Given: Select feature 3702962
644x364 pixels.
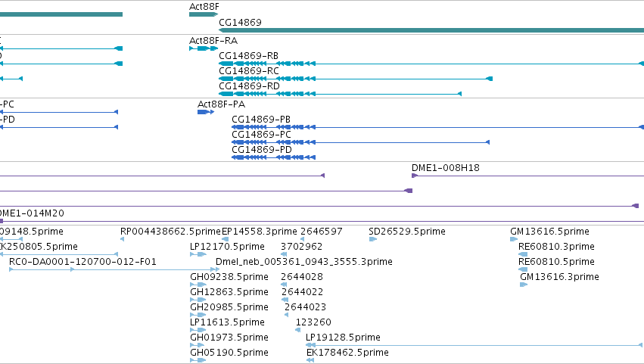Looking at the screenshot, I should click(301, 247).
